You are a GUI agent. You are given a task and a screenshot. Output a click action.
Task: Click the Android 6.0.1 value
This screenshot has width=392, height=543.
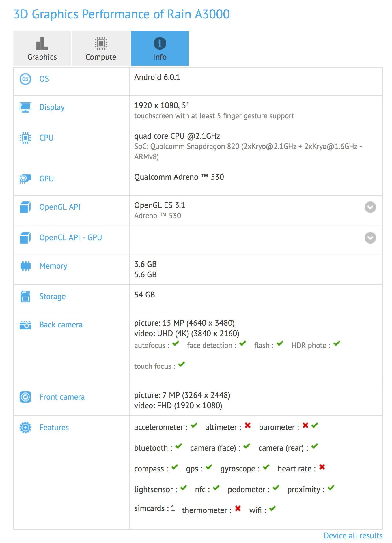[x=157, y=77]
